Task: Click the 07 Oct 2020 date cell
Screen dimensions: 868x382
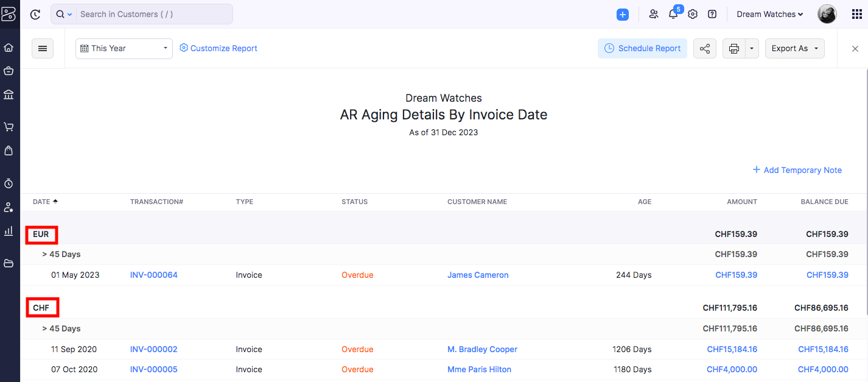Action: click(74, 369)
